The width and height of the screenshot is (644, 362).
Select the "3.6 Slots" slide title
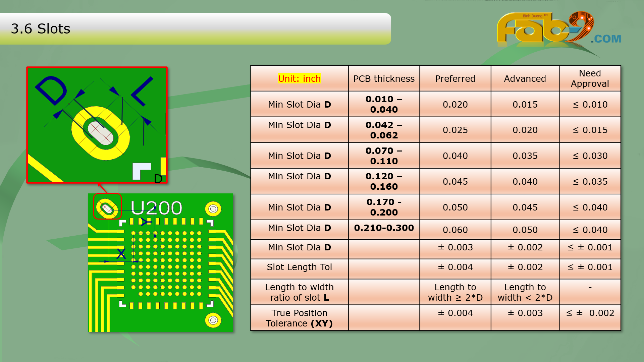(x=41, y=29)
